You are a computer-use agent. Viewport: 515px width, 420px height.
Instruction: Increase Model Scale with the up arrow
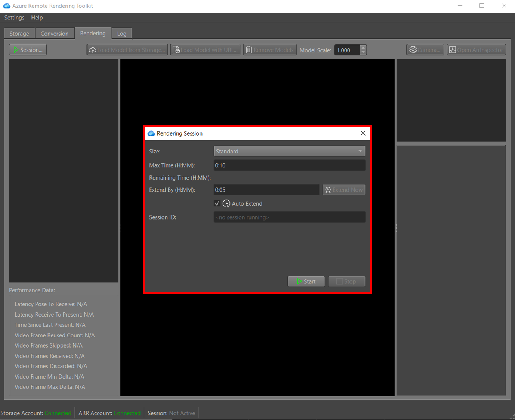coord(363,47)
